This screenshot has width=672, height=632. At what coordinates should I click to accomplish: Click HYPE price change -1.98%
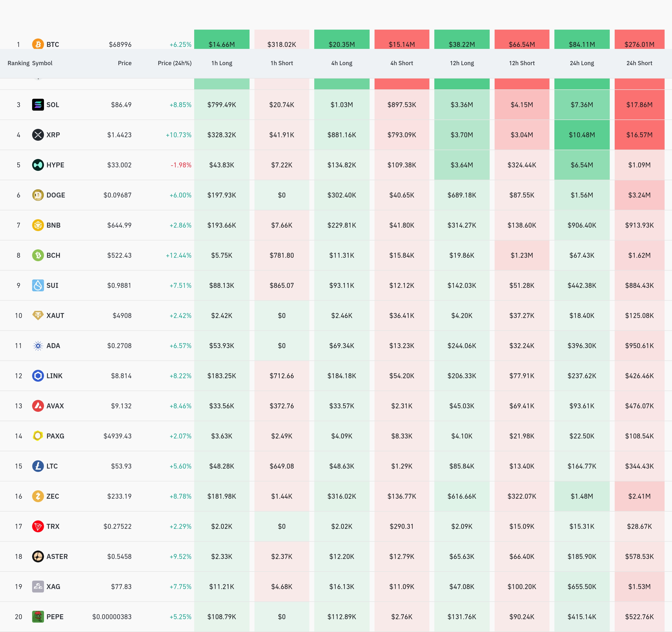click(181, 165)
